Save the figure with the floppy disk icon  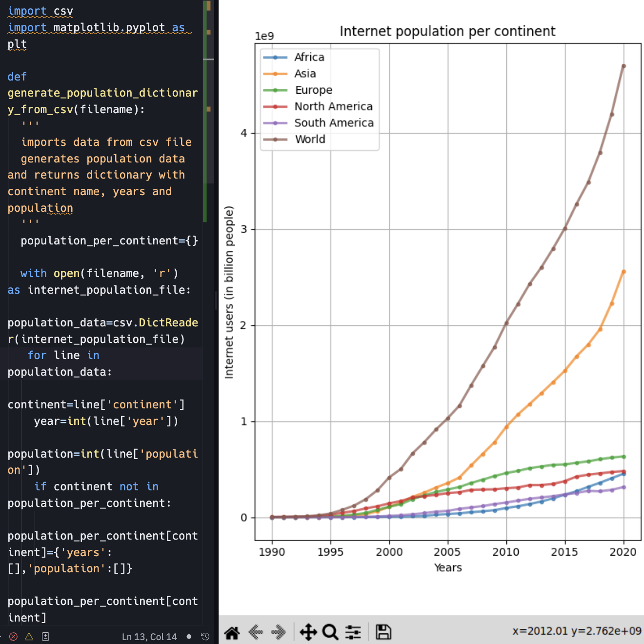pos(383,631)
